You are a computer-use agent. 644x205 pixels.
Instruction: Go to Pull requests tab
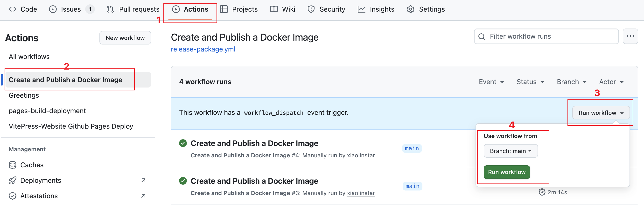[133, 9]
